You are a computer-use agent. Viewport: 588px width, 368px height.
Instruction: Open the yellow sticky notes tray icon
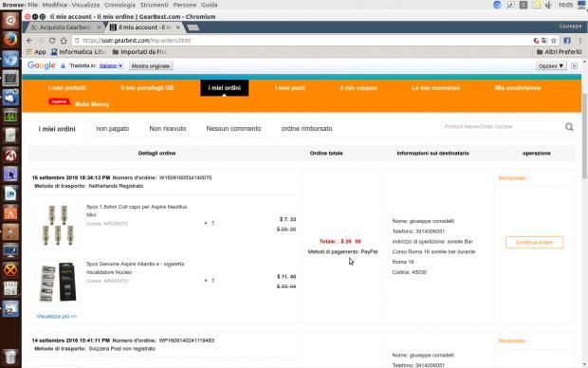536,5
